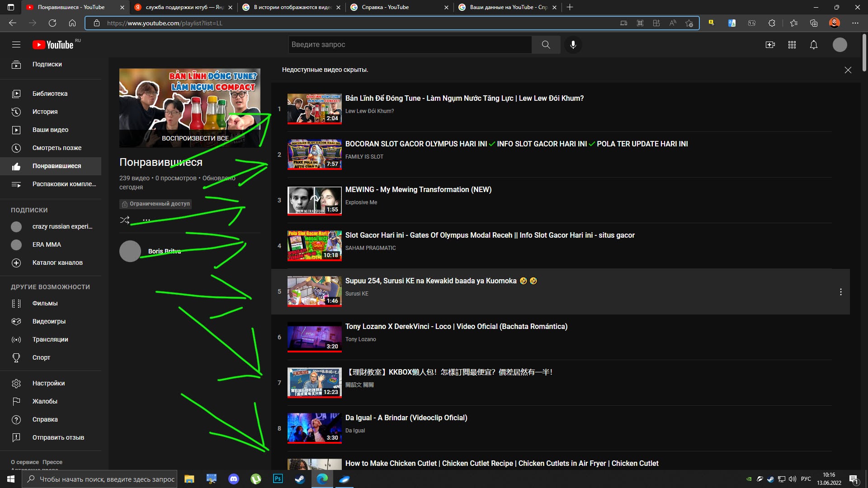The width and height of the screenshot is (868, 488).
Task: Switch to В истории отображаются tab
Action: click(292, 7)
